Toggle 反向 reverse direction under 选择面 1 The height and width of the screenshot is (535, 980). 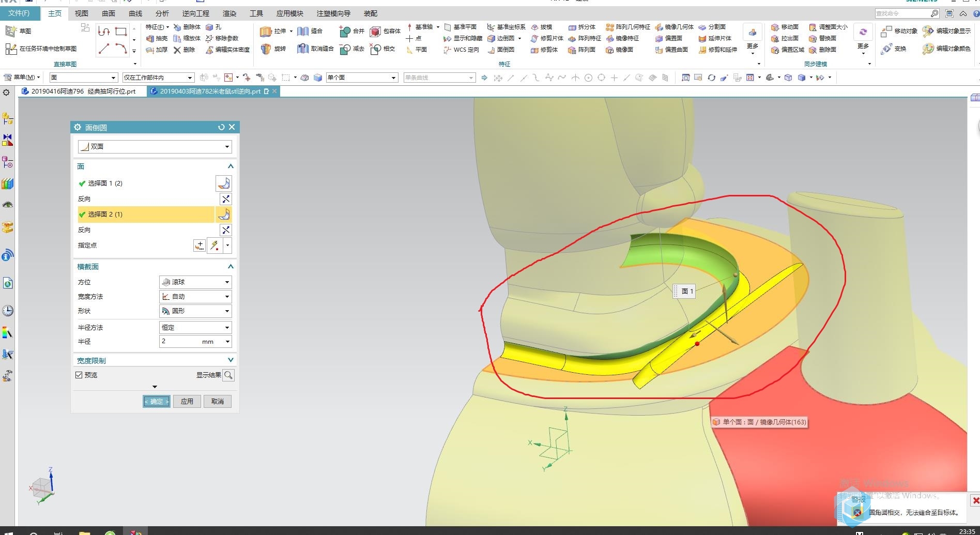(226, 199)
